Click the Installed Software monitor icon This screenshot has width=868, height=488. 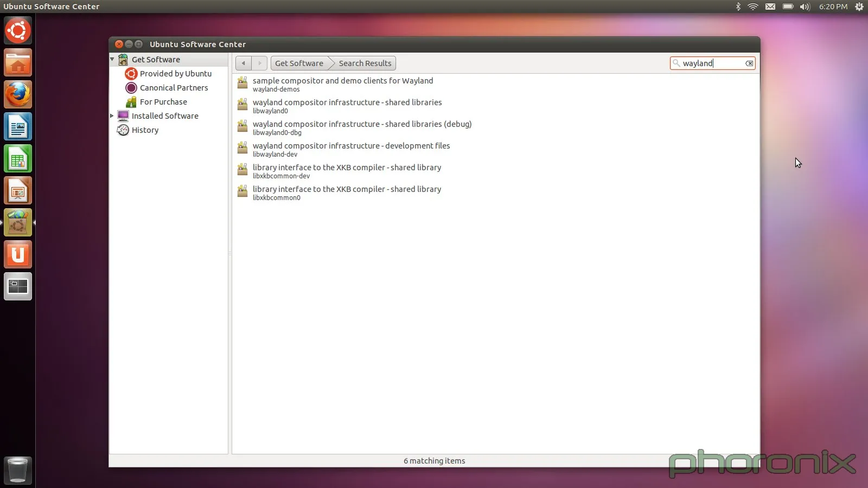point(123,116)
